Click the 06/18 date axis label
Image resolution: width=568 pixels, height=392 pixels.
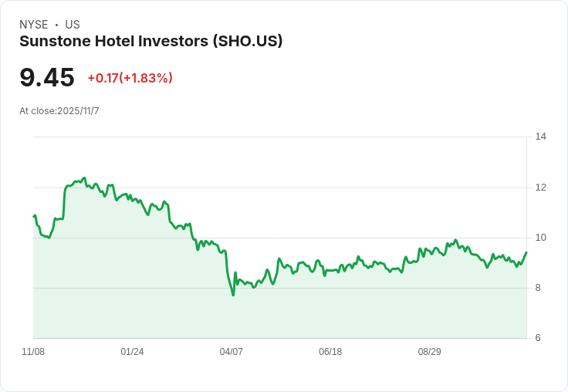330,351
